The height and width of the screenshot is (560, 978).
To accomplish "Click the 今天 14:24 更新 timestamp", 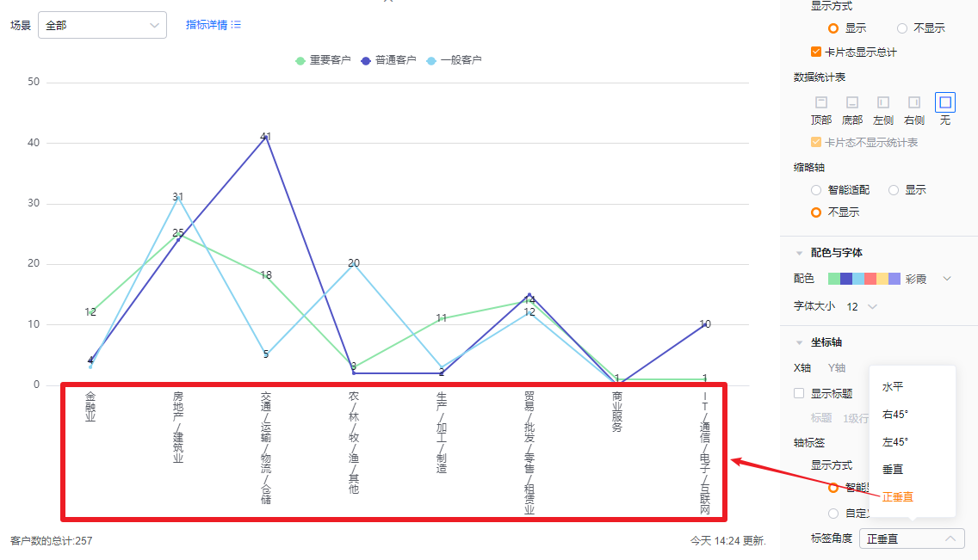I will pos(727,541).
